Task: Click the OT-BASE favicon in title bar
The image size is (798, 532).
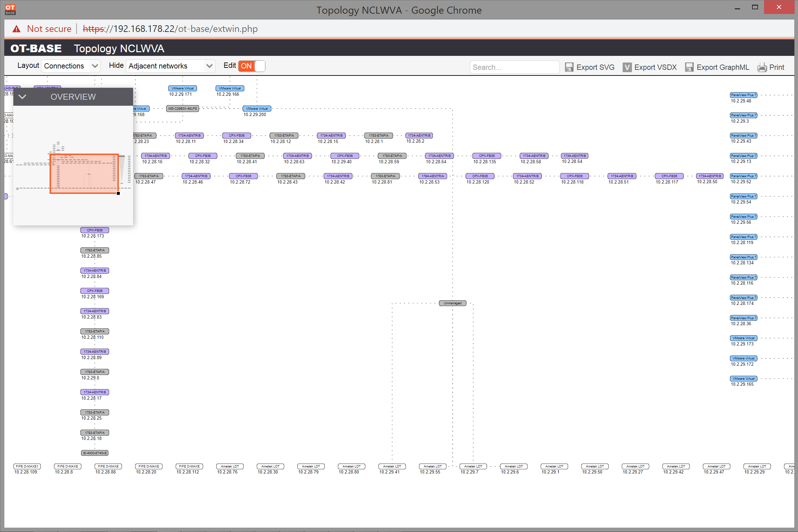Action: (10, 10)
